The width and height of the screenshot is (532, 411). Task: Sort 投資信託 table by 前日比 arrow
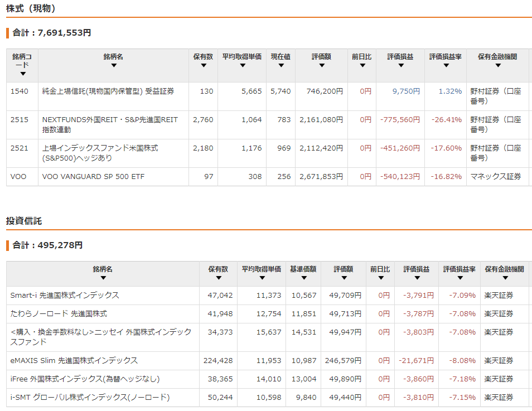pos(380,278)
